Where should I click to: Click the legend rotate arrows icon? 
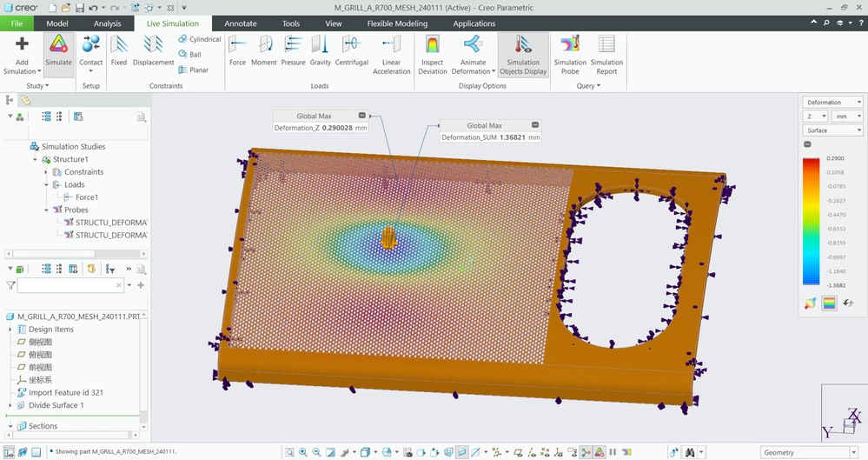click(x=848, y=303)
